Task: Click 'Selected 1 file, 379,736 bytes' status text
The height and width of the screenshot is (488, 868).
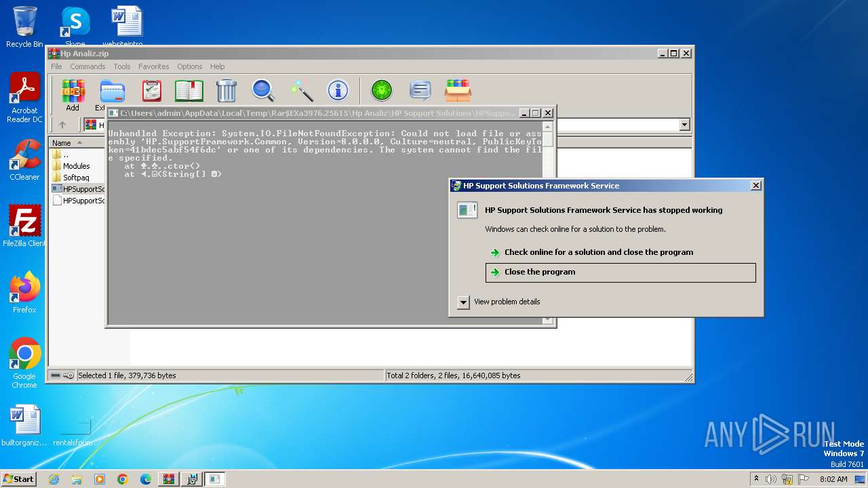Action: pos(127,375)
